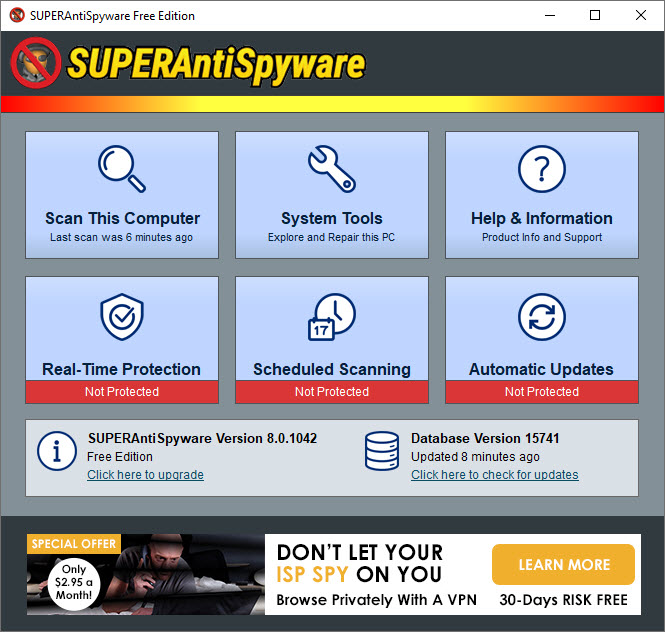
Task: Click DON'T LET YOUR ISP SPY headline
Action: pyautogui.click(x=359, y=563)
